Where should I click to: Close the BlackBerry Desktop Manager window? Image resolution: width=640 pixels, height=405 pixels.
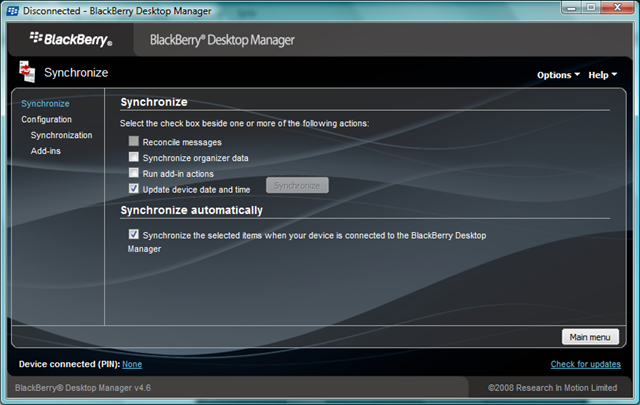point(617,8)
